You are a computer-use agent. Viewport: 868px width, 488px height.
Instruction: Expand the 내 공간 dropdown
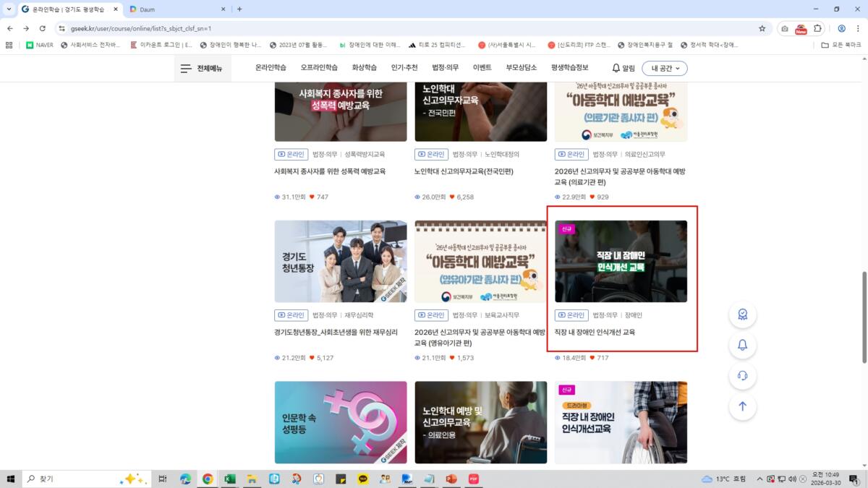pyautogui.click(x=664, y=68)
